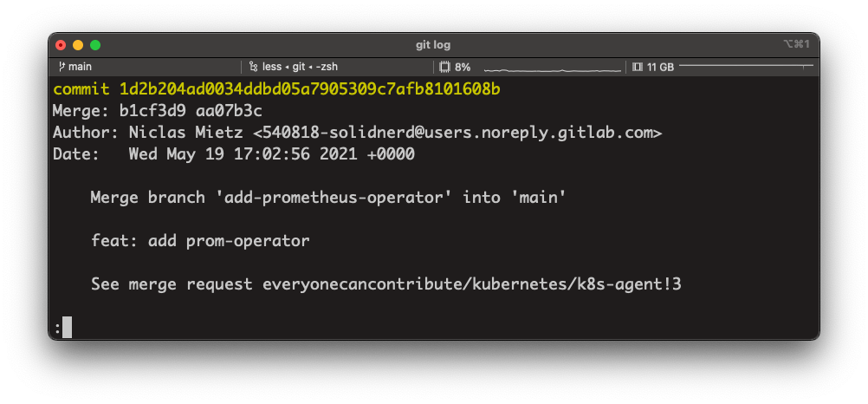The image size is (868, 404).
Task: Click the less ◂ git ◂ -zsh job label
Action: (x=300, y=67)
